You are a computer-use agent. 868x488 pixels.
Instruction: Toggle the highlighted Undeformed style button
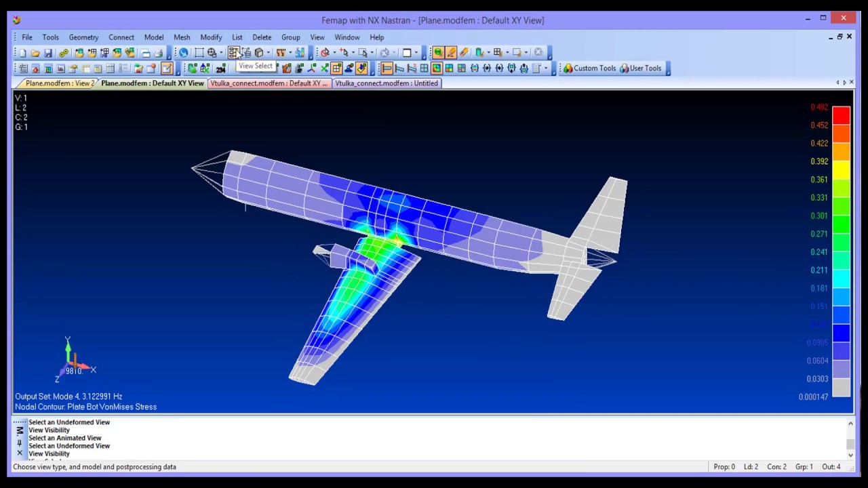(386, 68)
